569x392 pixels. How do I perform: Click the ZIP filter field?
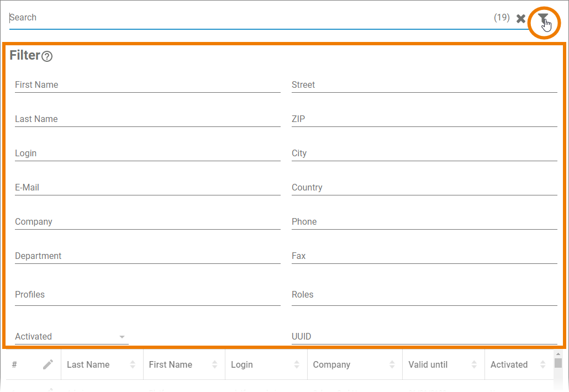point(424,119)
